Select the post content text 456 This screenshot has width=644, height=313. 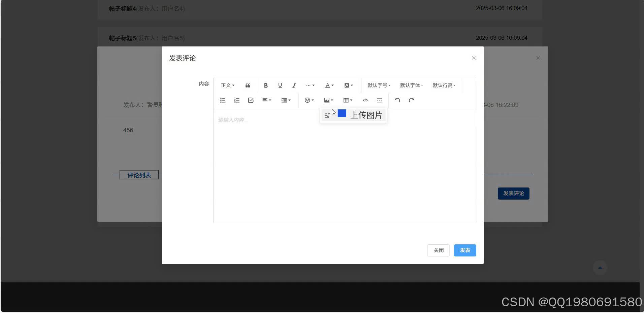point(128,130)
